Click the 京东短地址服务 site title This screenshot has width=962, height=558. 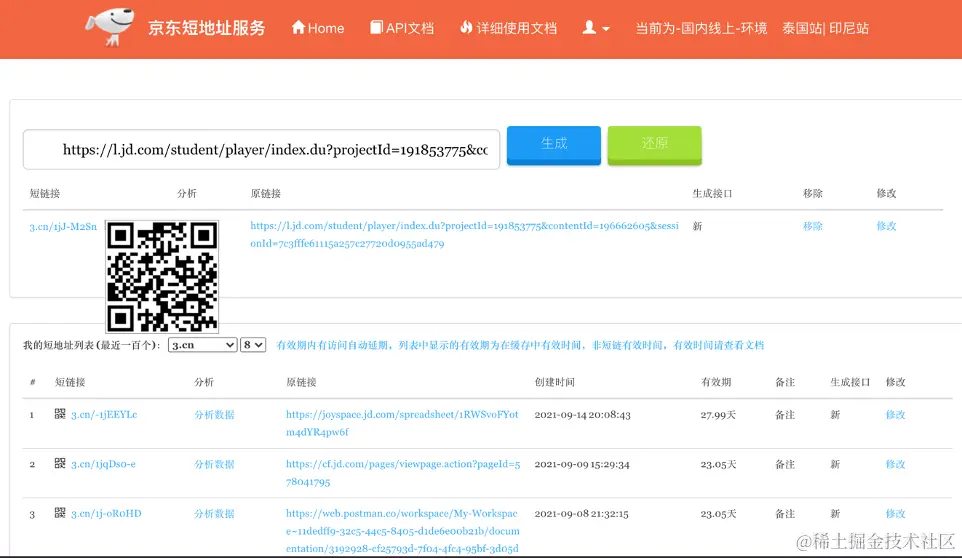click(206, 28)
